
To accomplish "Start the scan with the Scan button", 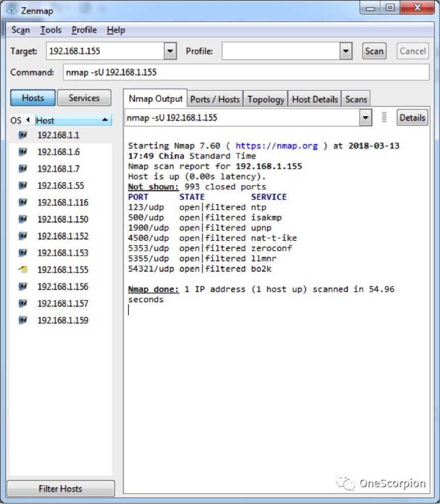I will (x=374, y=51).
